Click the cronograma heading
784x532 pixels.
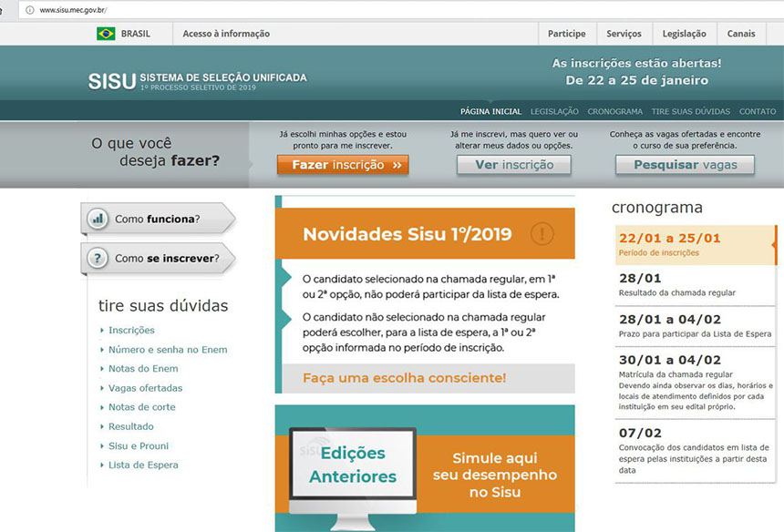657,208
